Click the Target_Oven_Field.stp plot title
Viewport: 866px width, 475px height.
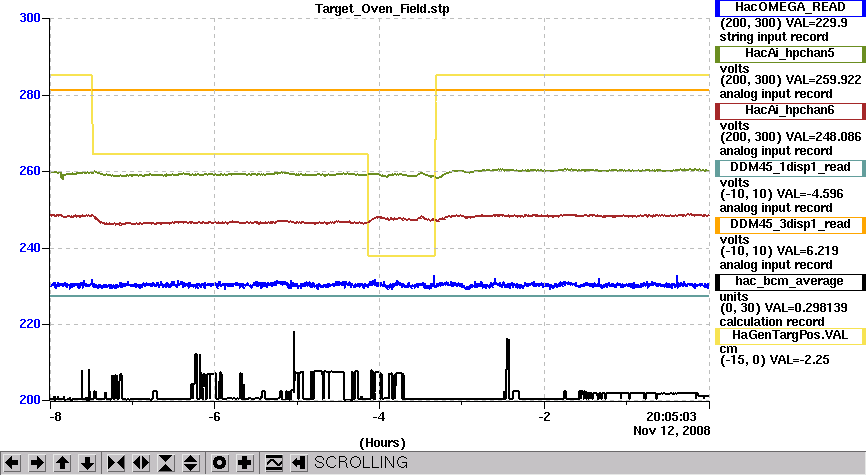tap(382, 9)
